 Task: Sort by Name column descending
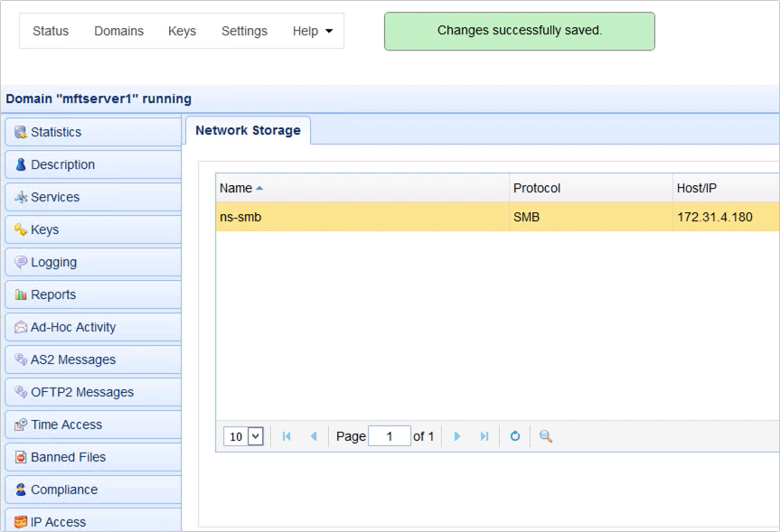(x=238, y=188)
